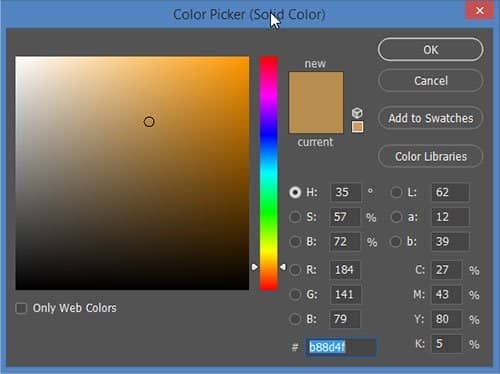The width and height of the screenshot is (500, 374).
Task: Click the G value field showing 141
Action: (345, 294)
